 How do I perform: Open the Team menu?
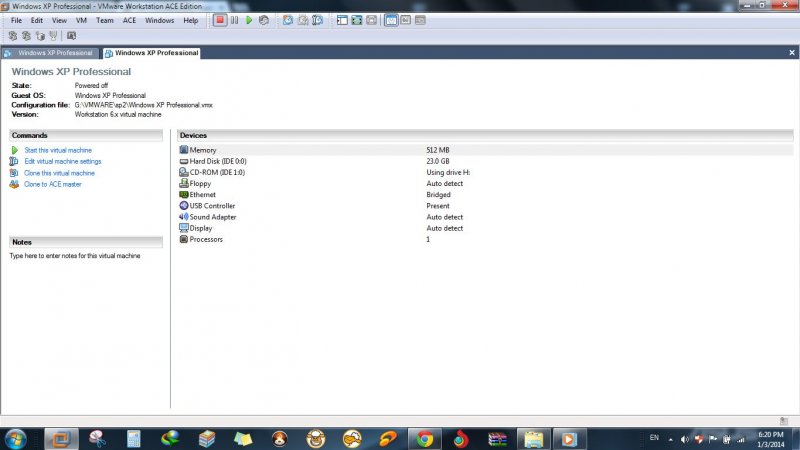coord(105,20)
